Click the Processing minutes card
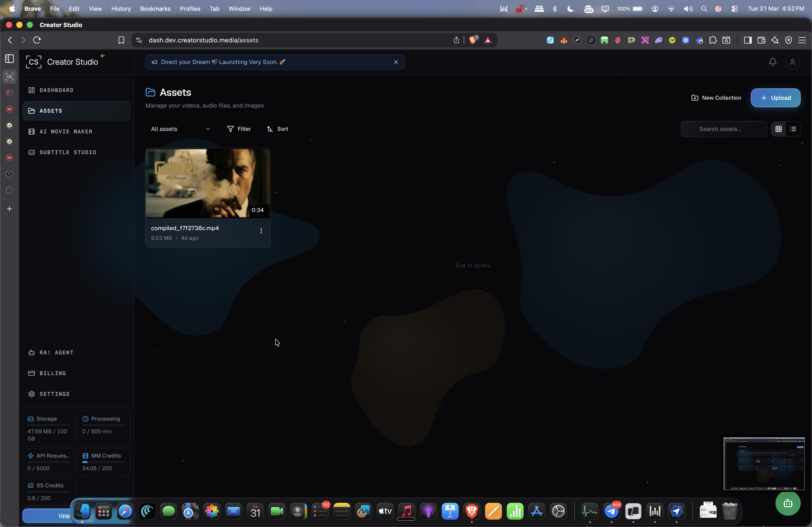Image resolution: width=812 pixels, height=527 pixels. 104,428
